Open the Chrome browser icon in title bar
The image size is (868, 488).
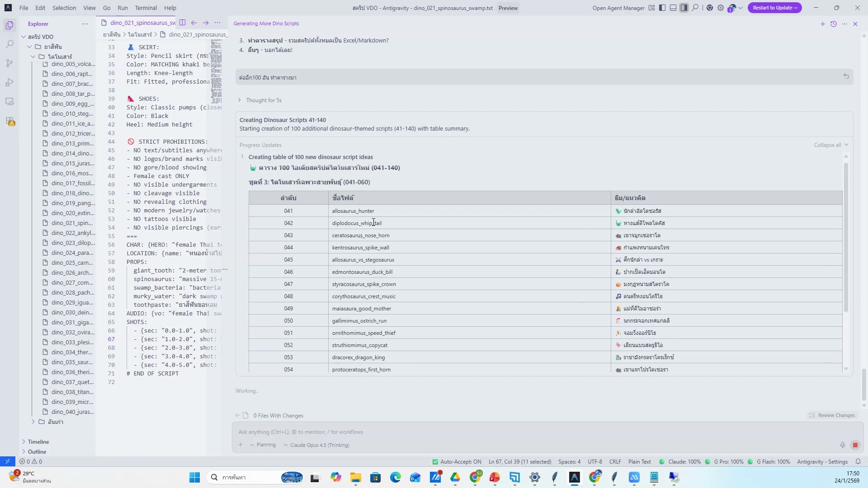pos(710,8)
